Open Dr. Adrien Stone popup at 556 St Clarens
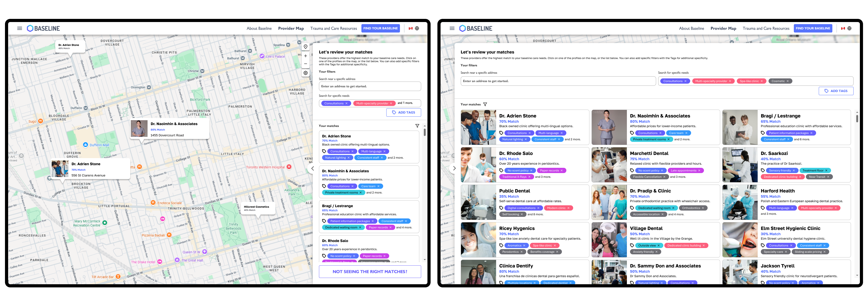Image resolution: width=868 pixels, height=306 pixels. click(90, 169)
